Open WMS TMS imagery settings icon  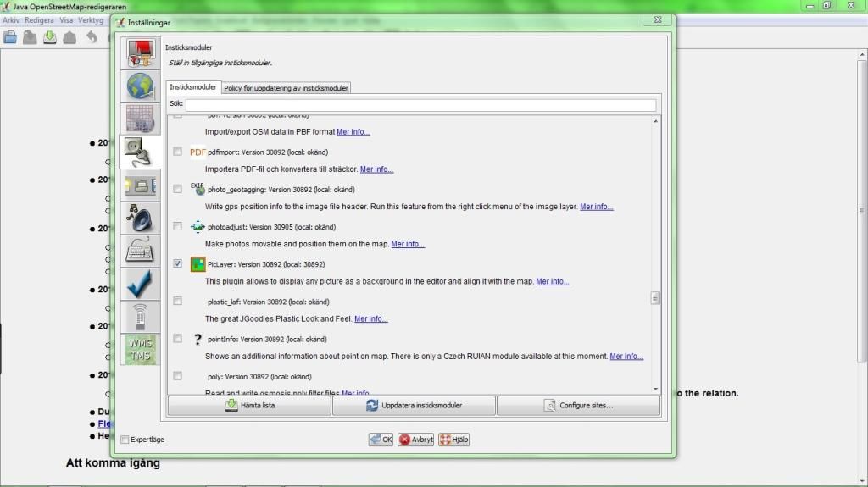click(140, 350)
